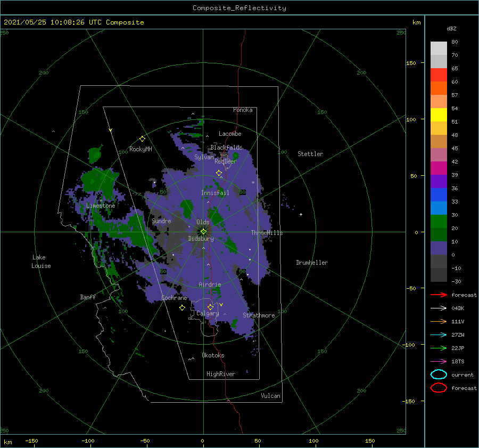Click the Stettler town label

[310, 154]
